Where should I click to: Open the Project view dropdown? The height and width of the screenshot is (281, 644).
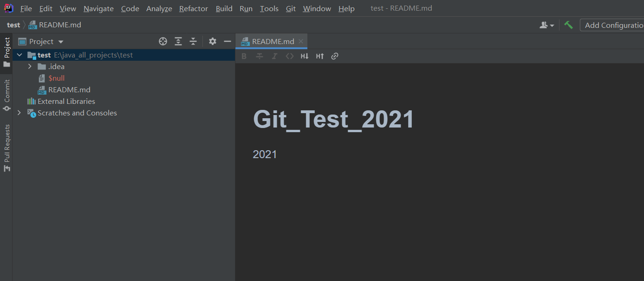point(61,42)
